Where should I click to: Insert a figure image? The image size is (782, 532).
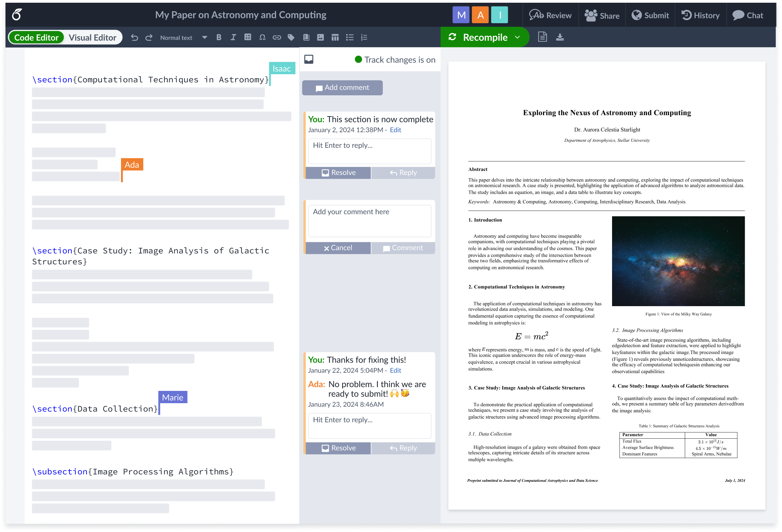click(x=321, y=37)
